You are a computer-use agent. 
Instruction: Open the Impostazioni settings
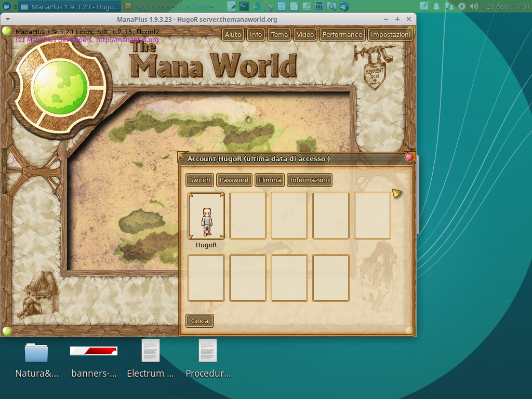pos(391,35)
